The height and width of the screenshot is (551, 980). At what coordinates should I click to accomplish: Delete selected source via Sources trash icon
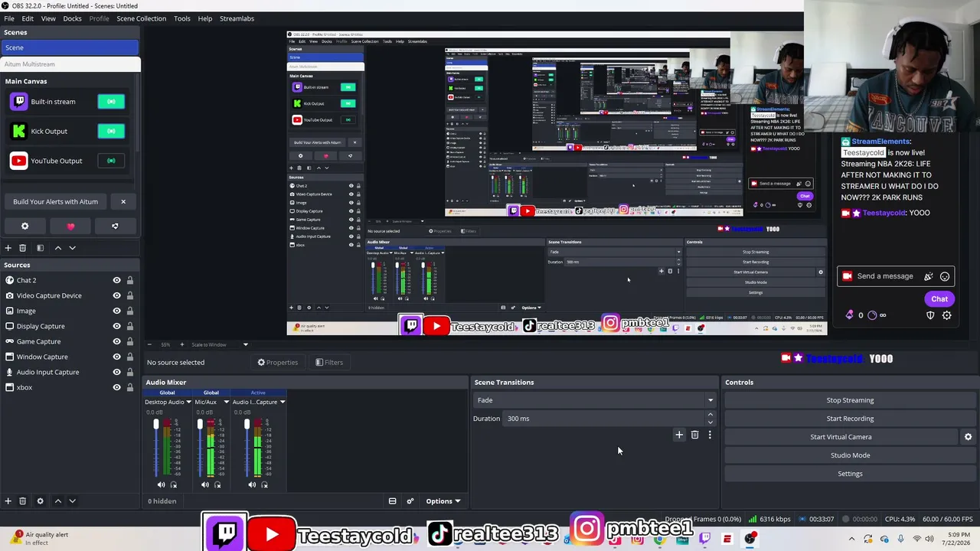pos(22,501)
